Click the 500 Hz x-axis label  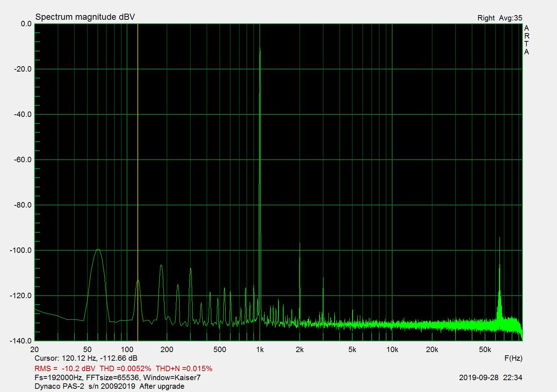click(220, 350)
